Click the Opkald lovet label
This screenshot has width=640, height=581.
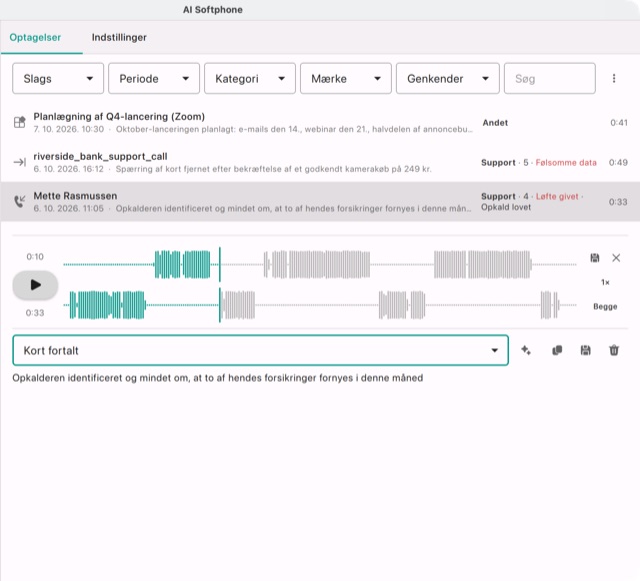point(506,207)
